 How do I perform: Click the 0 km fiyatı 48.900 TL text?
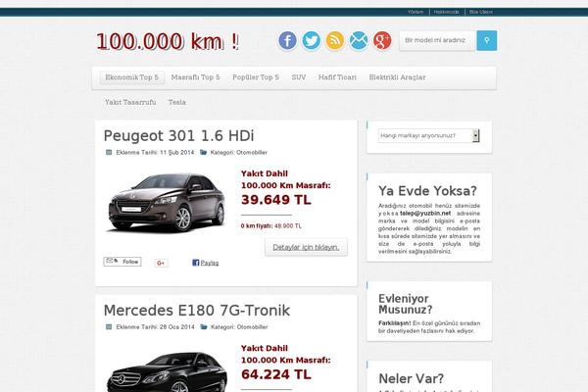click(x=271, y=225)
